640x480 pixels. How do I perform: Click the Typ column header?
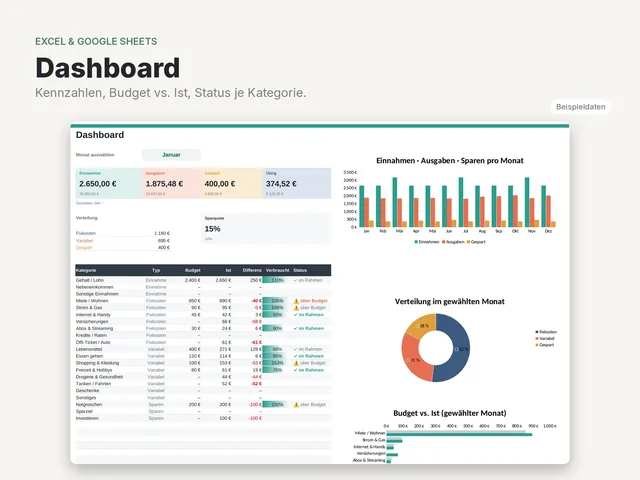pyautogui.click(x=156, y=270)
